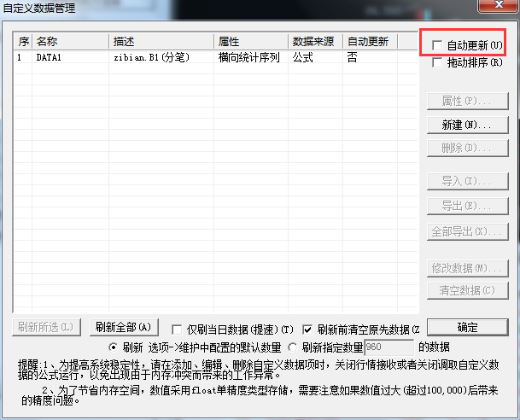Image resolution: width=520 pixels, height=420 pixels.
Task: Select 刷新 选项->维护中配置的默认数量 radio button
Action: click(113, 347)
